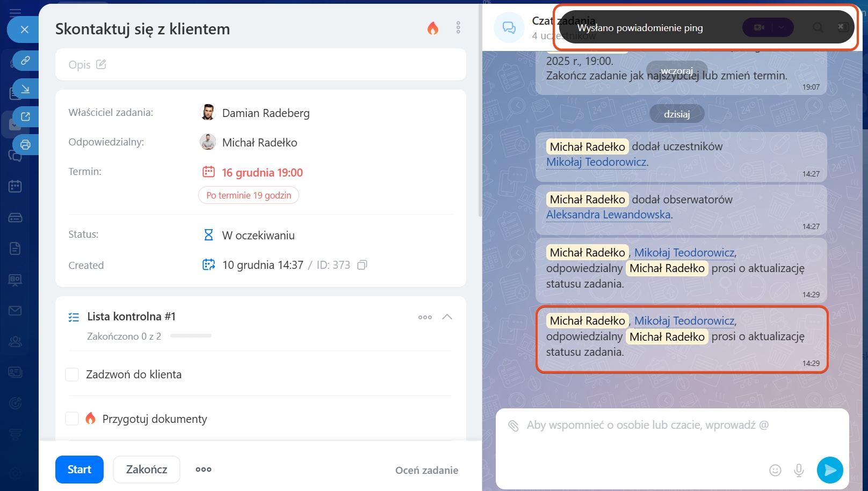Copy the task ID 373
The image size is (868, 491).
click(363, 265)
